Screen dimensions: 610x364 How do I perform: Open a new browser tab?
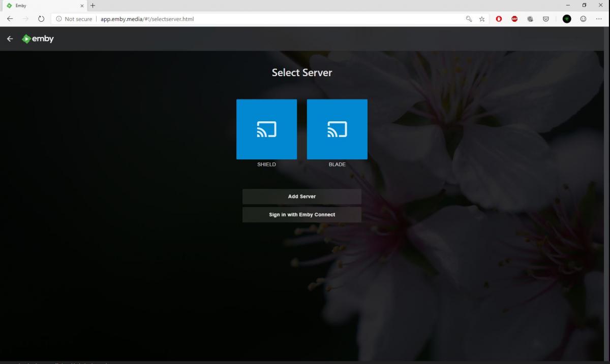(x=93, y=5)
